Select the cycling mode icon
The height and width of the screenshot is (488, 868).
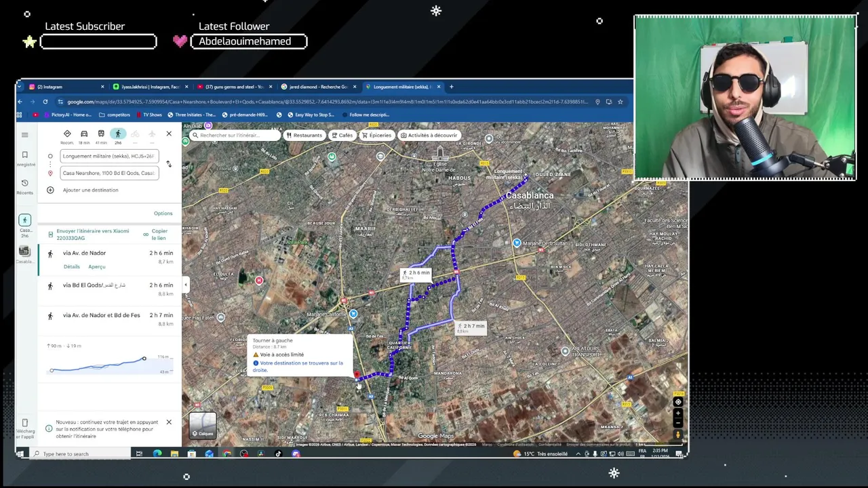click(x=135, y=134)
